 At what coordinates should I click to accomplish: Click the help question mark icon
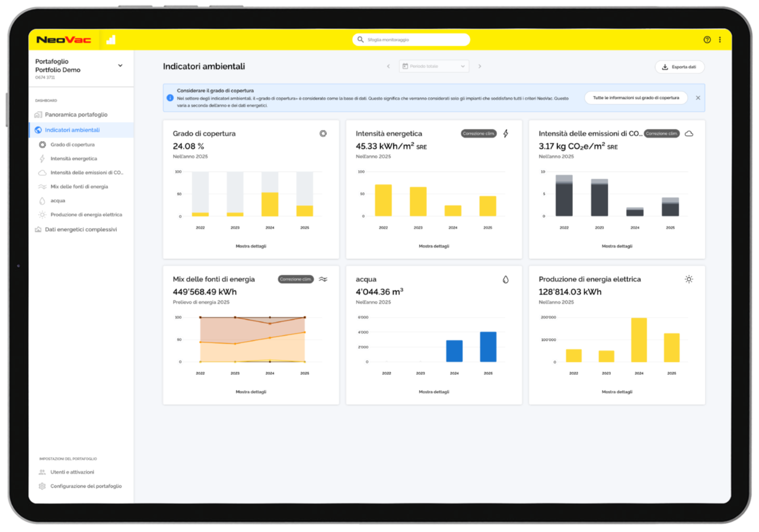(707, 40)
